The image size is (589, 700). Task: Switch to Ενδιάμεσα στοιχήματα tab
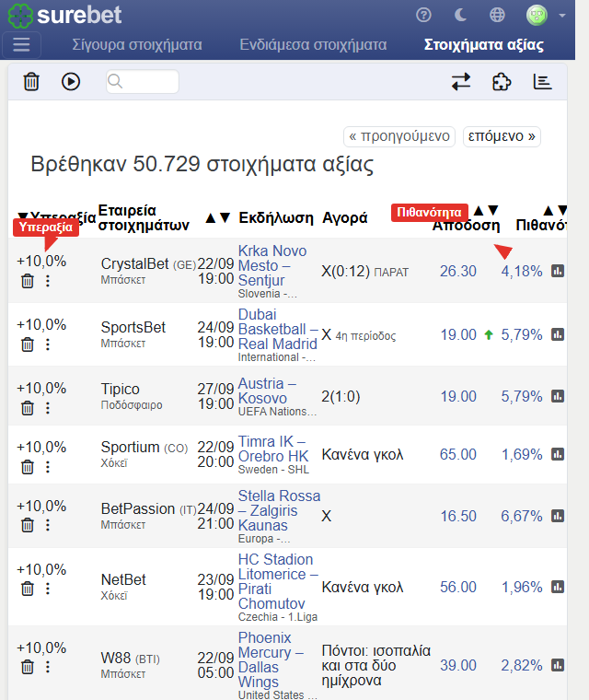(313, 44)
